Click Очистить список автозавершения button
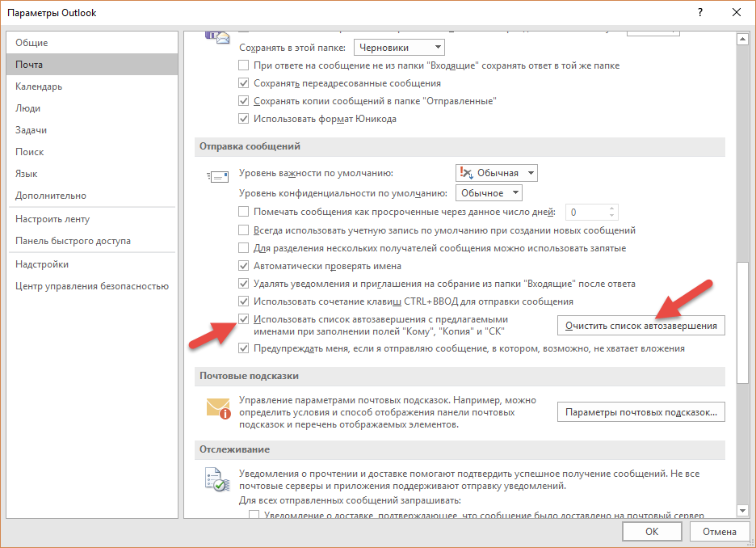 point(640,326)
